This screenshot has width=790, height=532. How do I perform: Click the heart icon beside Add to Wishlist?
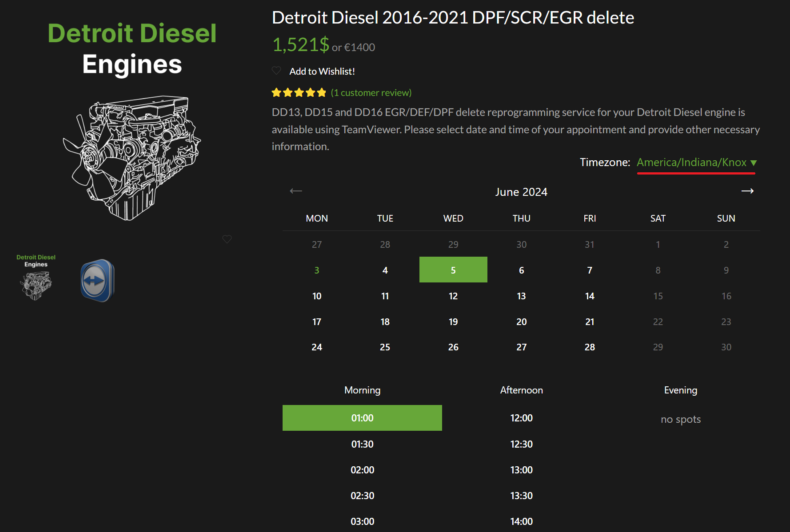(x=276, y=71)
